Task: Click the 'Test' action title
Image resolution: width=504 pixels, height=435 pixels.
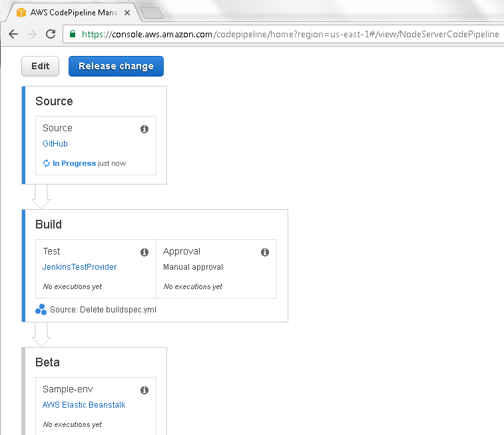Action: [51, 251]
